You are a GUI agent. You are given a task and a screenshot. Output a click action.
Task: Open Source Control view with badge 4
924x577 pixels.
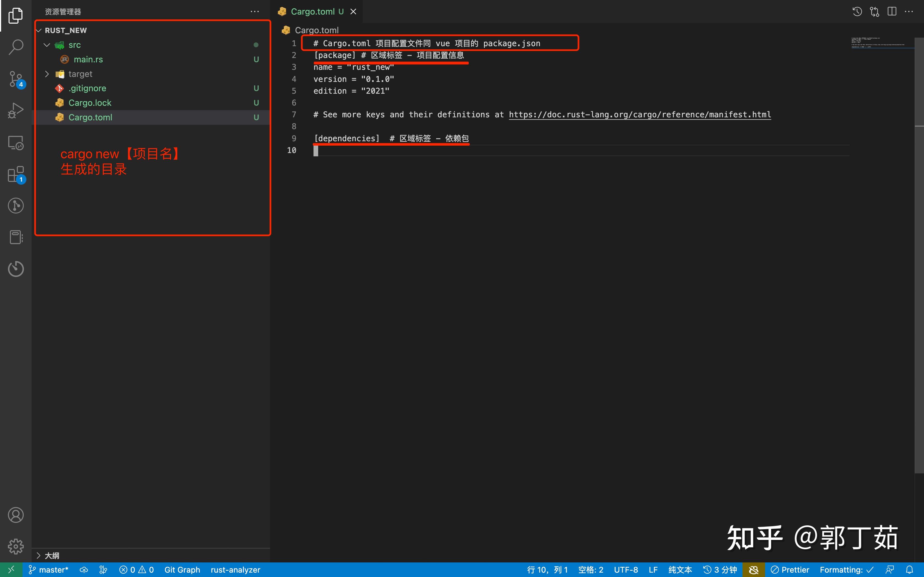pos(16,79)
